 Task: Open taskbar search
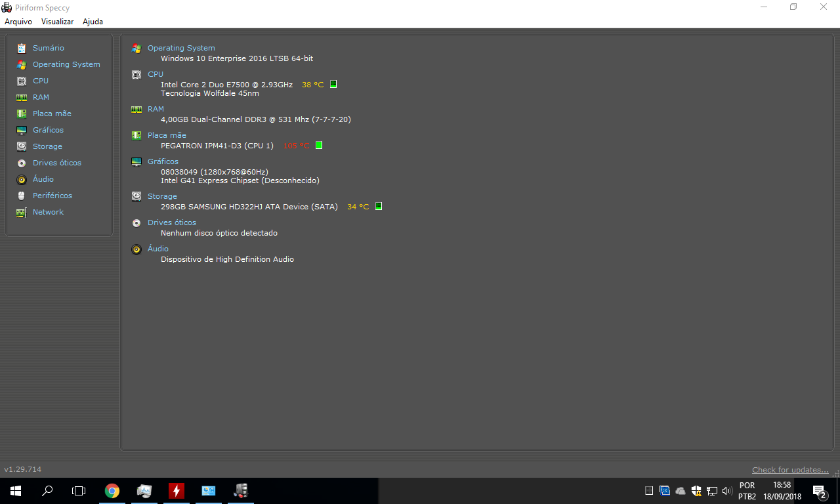pyautogui.click(x=47, y=491)
